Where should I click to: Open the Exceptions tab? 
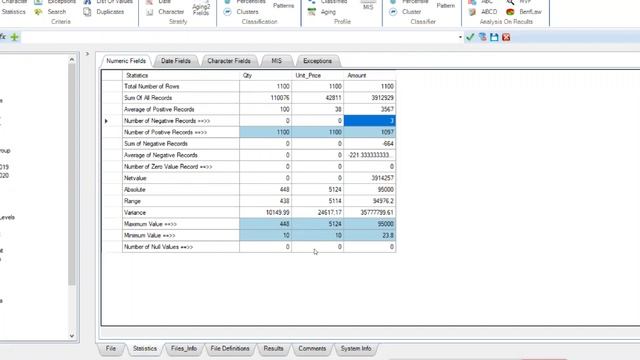(x=317, y=61)
